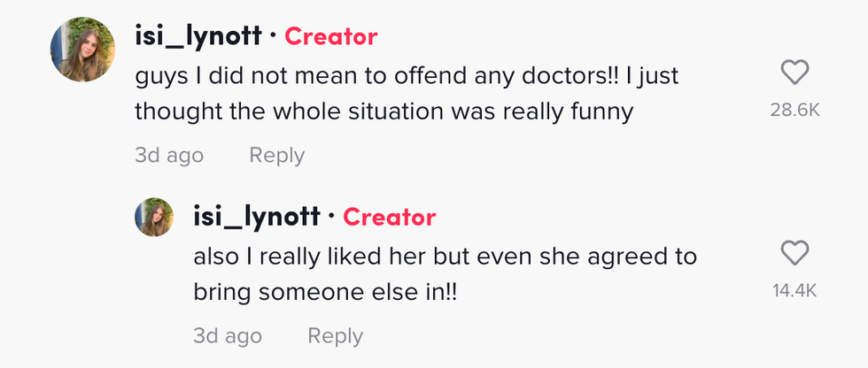Click the Creator badge on the nested reply
Screen dimensions: 868x368
coord(389,217)
